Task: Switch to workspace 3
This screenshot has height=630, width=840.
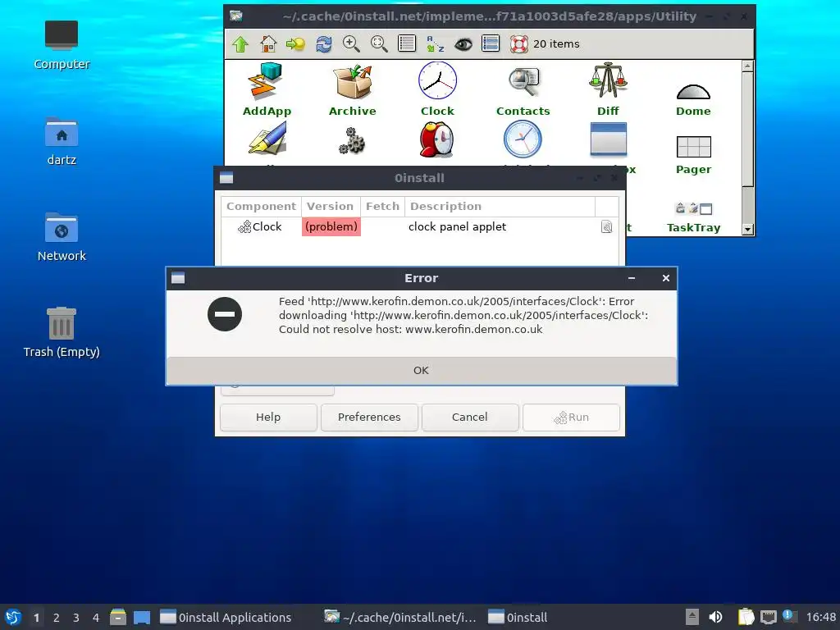Action: (x=76, y=617)
